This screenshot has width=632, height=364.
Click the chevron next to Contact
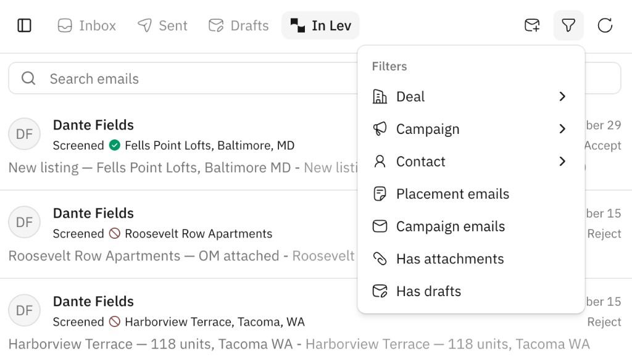pos(563,161)
